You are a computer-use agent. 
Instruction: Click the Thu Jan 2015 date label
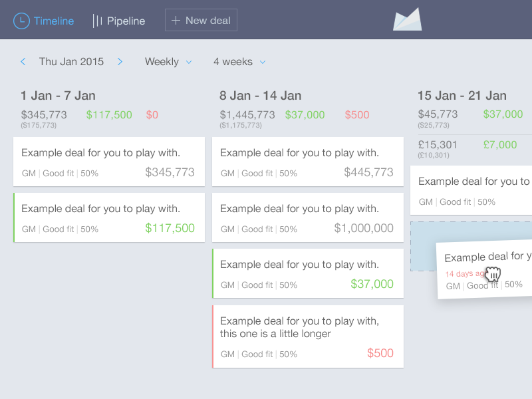click(x=71, y=62)
